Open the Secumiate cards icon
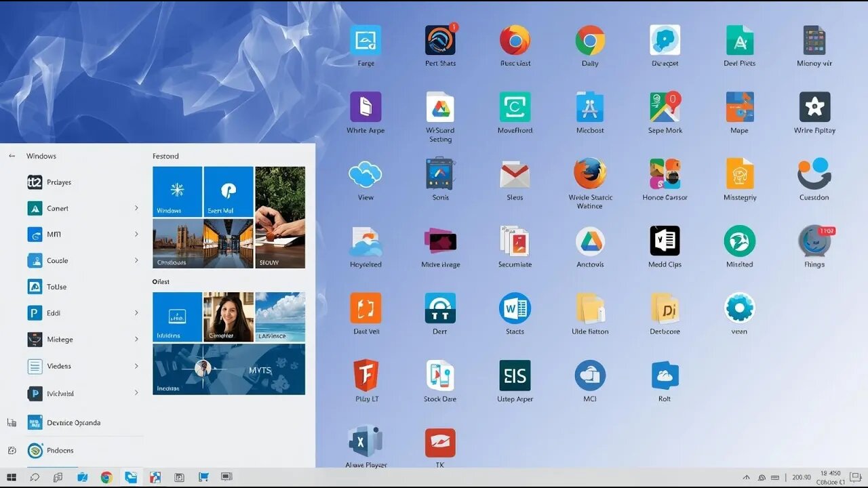The width and height of the screenshot is (868, 488). 515,241
